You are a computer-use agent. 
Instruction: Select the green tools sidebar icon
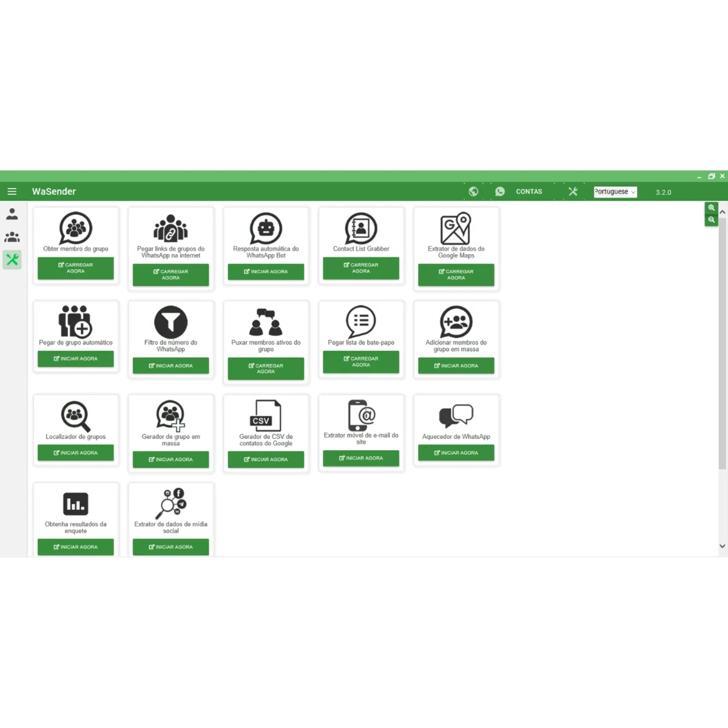[12, 260]
